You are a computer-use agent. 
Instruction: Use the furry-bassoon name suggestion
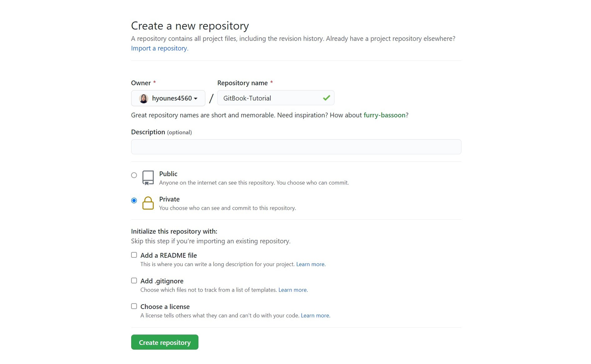click(x=384, y=115)
